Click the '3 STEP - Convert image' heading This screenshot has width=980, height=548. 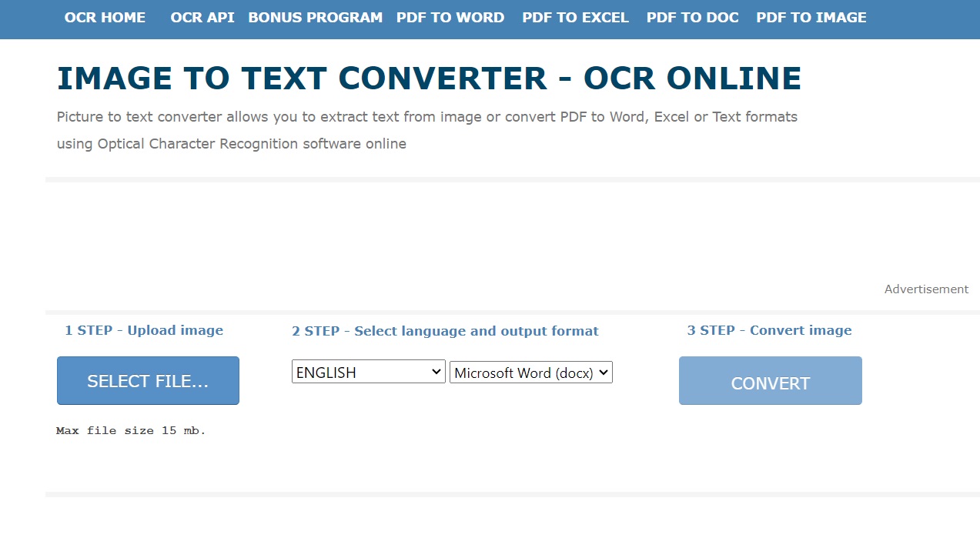(769, 330)
